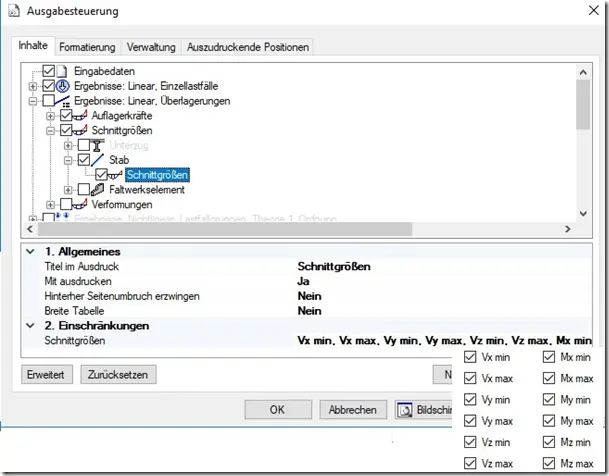Uncheck Mx max option
The height and width of the screenshot is (476, 609).
[549, 378]
